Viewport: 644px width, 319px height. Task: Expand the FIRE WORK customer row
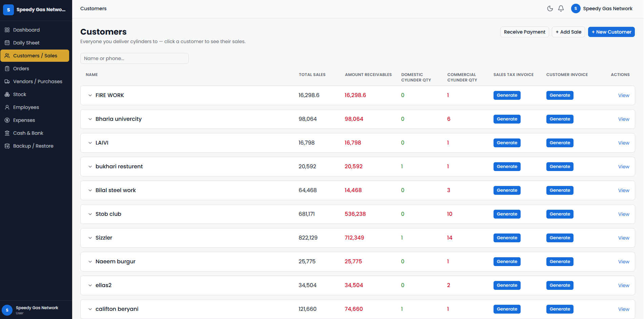[90, 95]
